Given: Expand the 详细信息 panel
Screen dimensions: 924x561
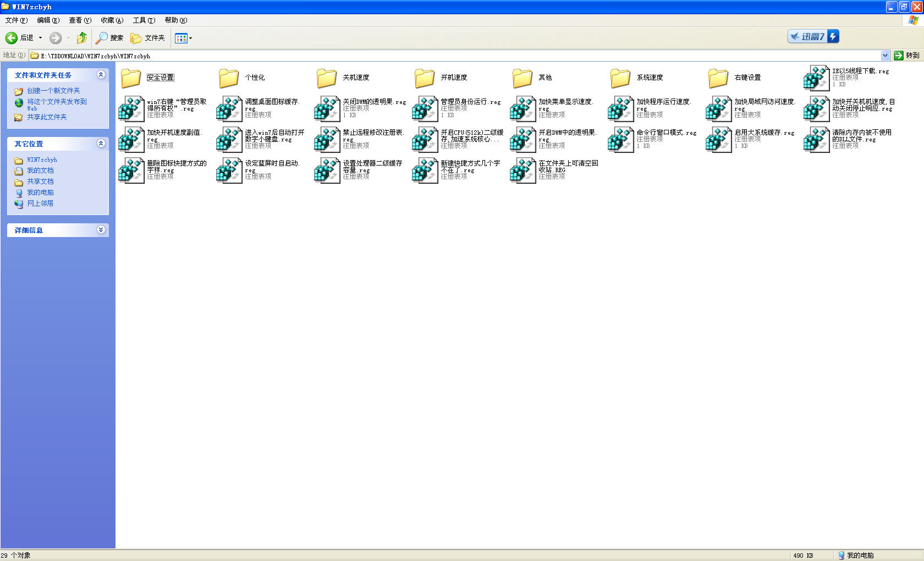Looking at the screenshot, I should (x=101, y=230).
